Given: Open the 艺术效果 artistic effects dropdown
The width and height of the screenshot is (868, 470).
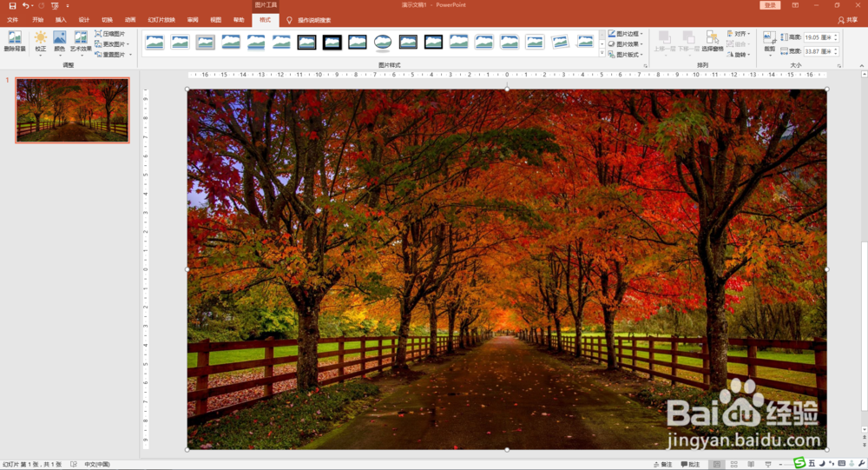Looking at the screenshot, I should [81, 43].
